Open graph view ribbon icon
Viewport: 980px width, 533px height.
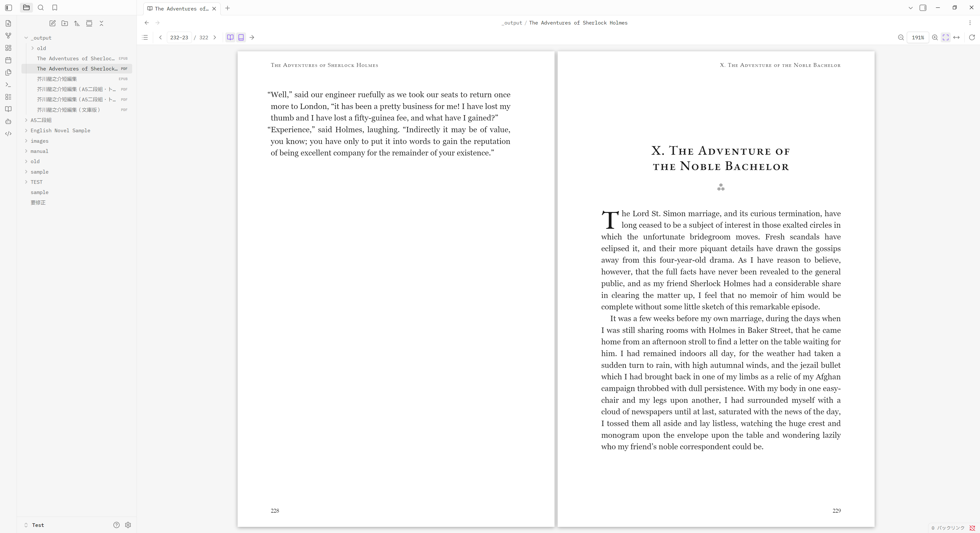tap(8, 36)
